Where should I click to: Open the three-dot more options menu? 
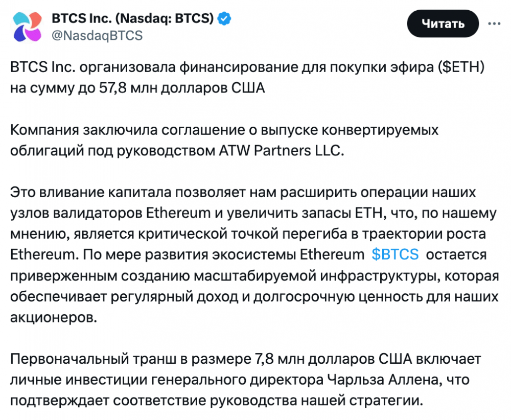tap(494, 24)
